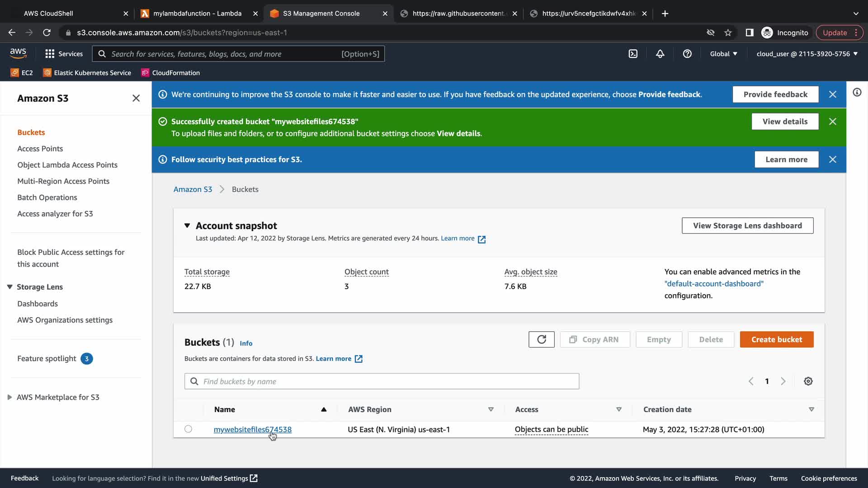Open Access Points in sidebar
This screenshot has height=488, width=868.
tap(40, 149)
